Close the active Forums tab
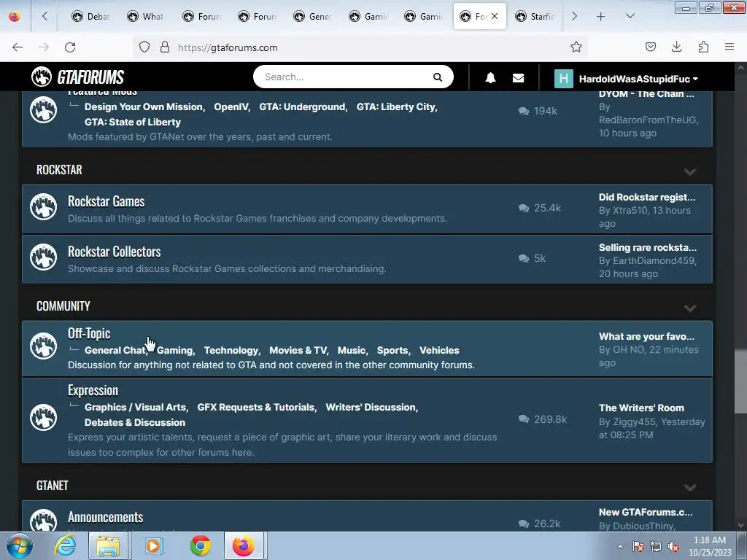Viewport: 747px width, 560px height. click(x=495, y=16)
